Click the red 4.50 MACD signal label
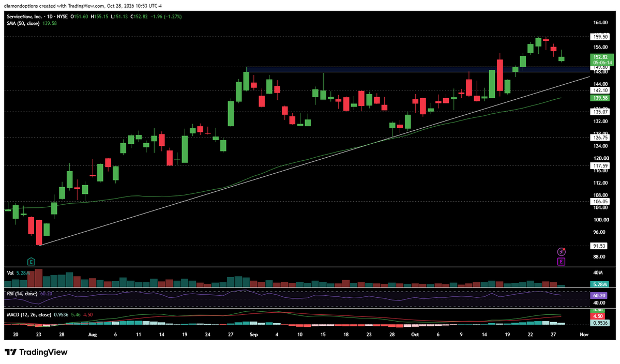The image size is (620, 364). pyautogui.click(x=598, y=316)
